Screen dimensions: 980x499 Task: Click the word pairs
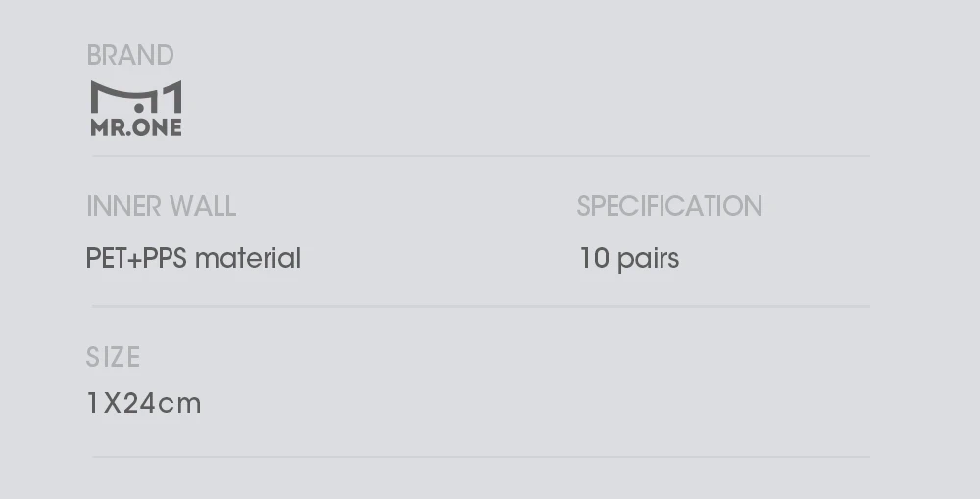648,260
